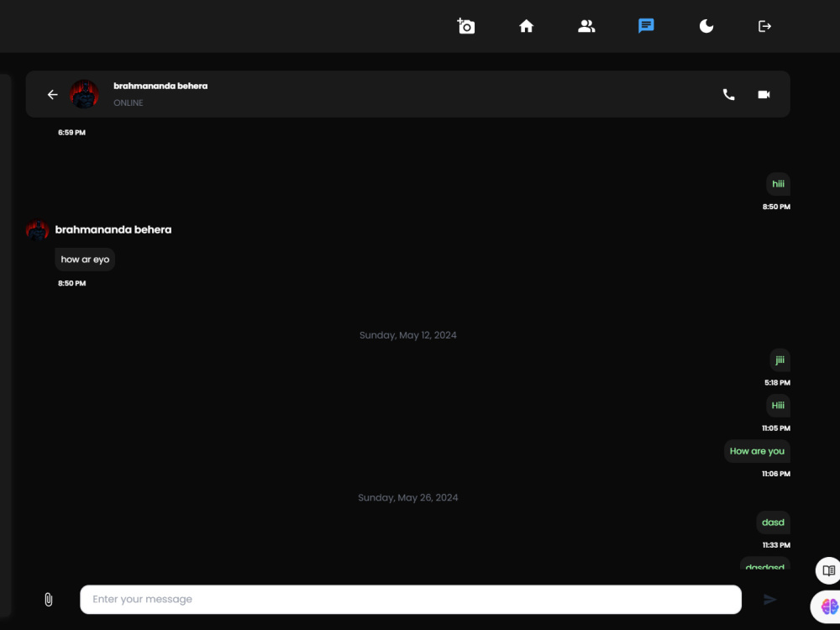Click the 'hiii' message bubble
The height and width of the screenshot is (630, 840).
click(778, 184)
